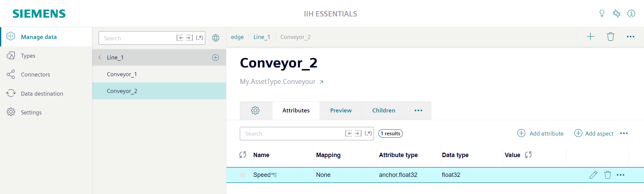
Task: Toggle match-start option in asset tree search
Action: click(x=180, y=38)
